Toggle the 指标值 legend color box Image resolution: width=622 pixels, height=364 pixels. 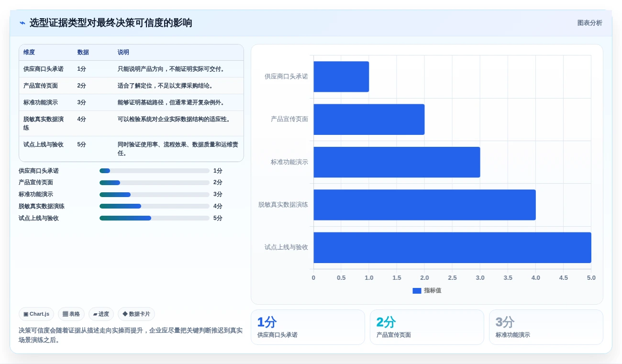pyautogui.click(x=417, y=291)
